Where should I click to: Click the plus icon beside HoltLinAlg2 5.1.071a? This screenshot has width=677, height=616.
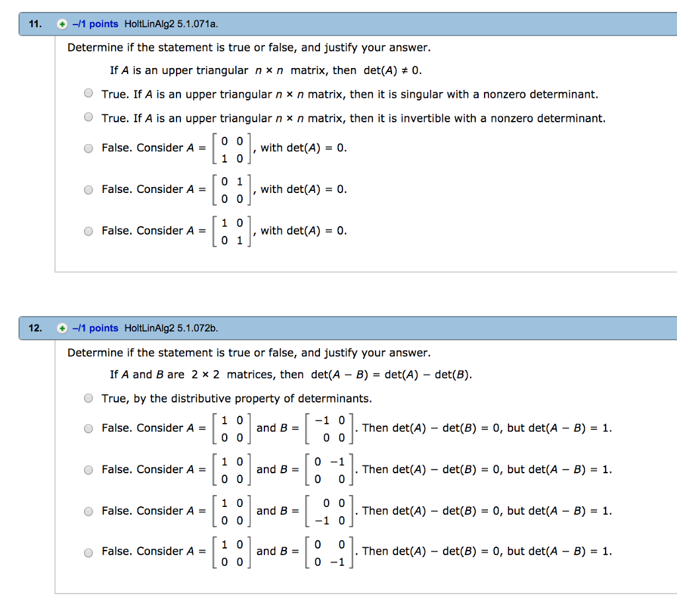61,23
